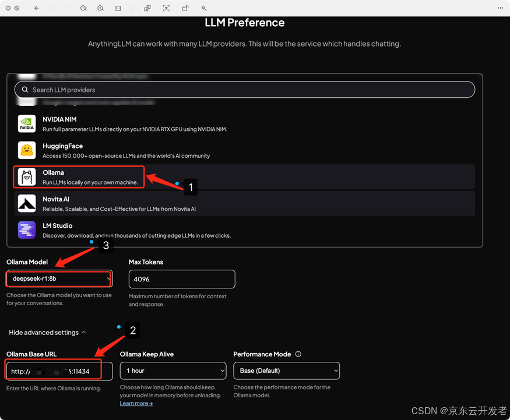Open the Ollama Model dropdown

click(x=59, y=278)
